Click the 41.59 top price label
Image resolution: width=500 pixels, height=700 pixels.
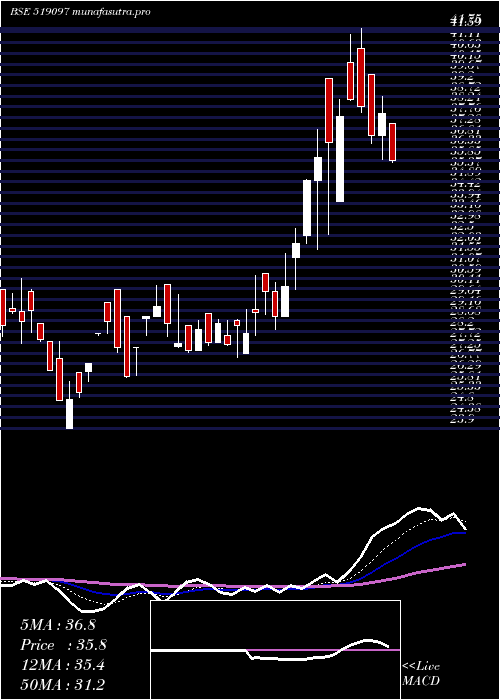click(x=466, y=20)
